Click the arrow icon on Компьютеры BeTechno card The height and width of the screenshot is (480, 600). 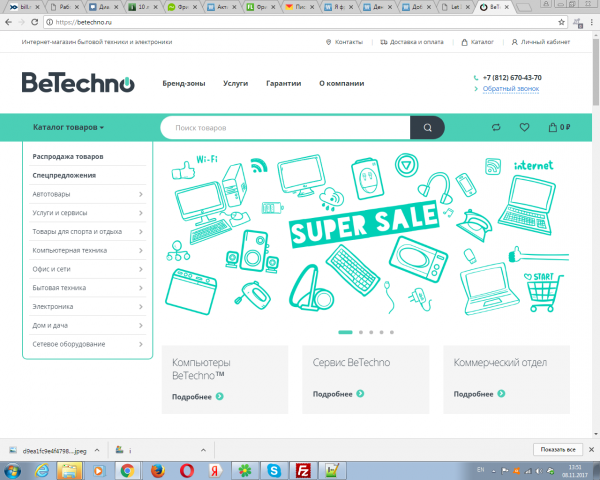(x=220, y=396)
